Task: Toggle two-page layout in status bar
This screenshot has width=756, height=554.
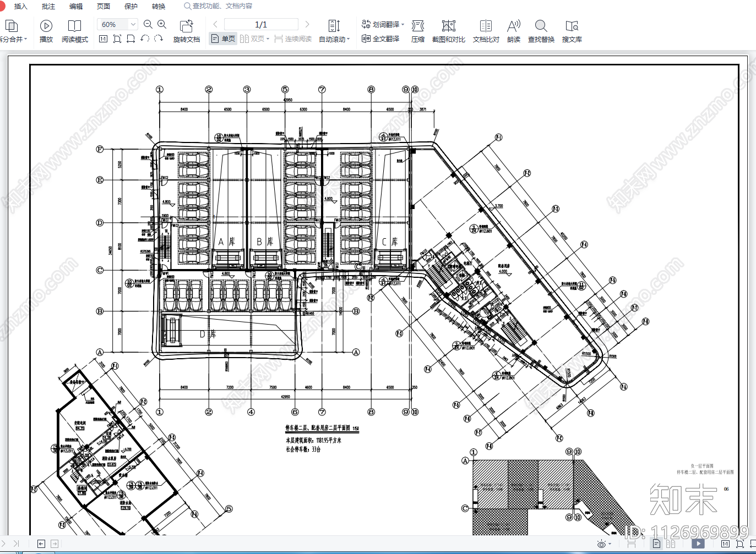Action: [671, 544]
